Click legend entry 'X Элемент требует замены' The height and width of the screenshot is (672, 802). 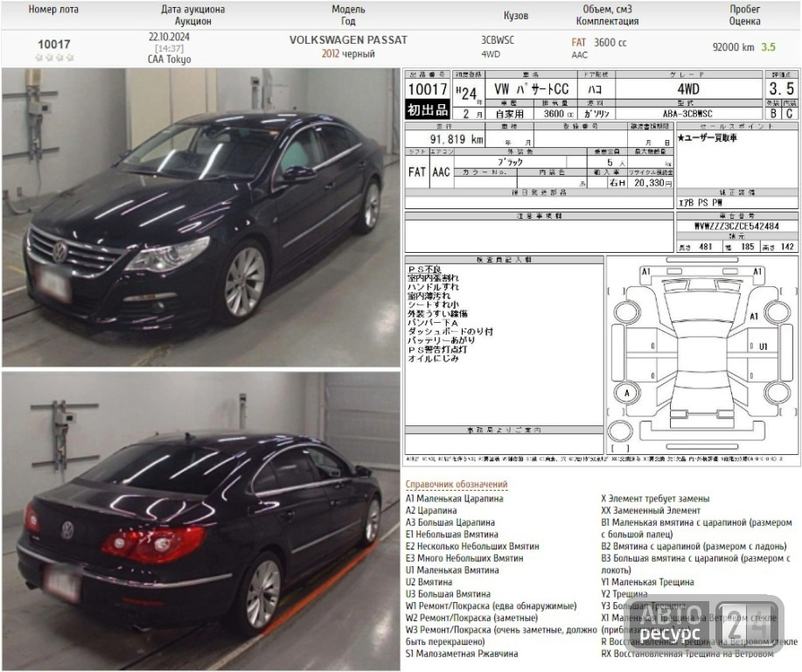tap(655, 499)
